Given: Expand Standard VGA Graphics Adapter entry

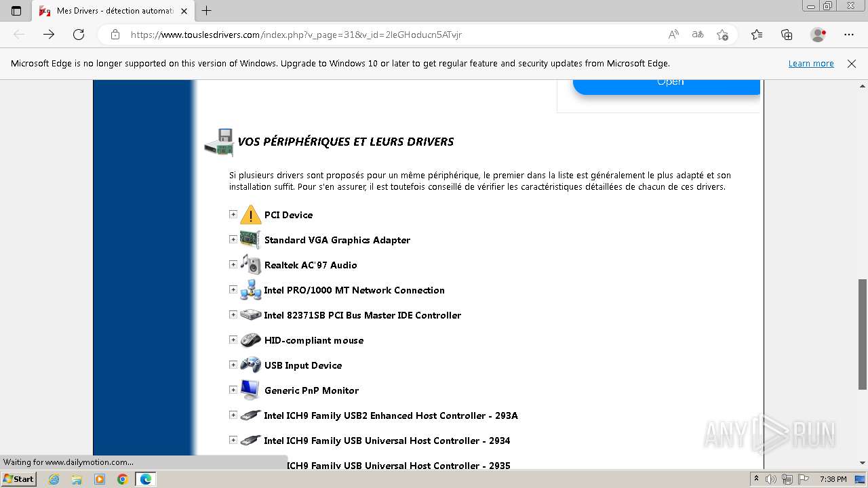Looking at the screenshot, I should (x=233, y=239).
